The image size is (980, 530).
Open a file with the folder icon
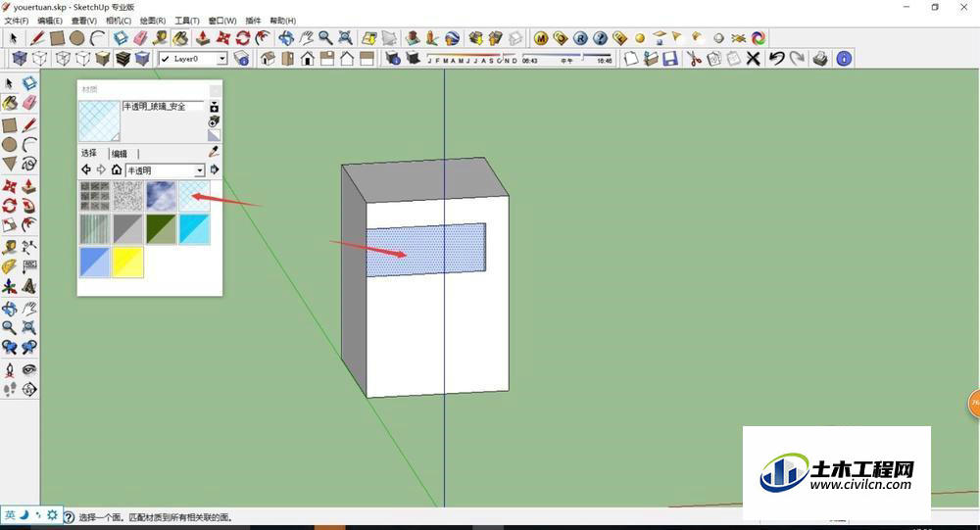tap(651, 59)
